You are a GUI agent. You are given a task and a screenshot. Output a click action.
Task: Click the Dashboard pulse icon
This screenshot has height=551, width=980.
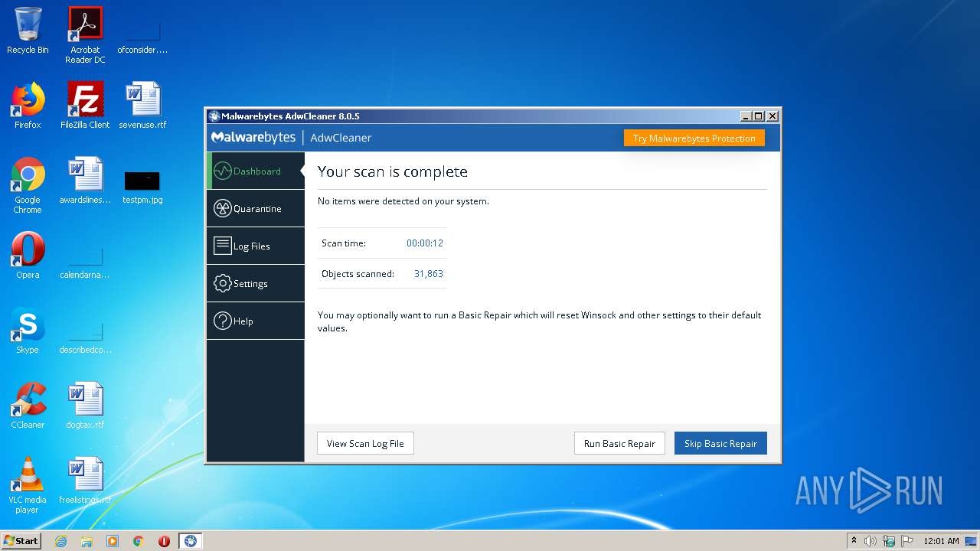222,171
